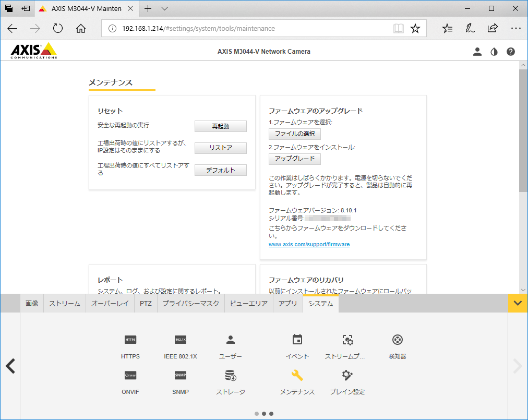Click the ファームウェアバージョン: 8.10.1 text
Image resolution: width=528 pixels, height=420 pixels.
[x=313, y=210]
